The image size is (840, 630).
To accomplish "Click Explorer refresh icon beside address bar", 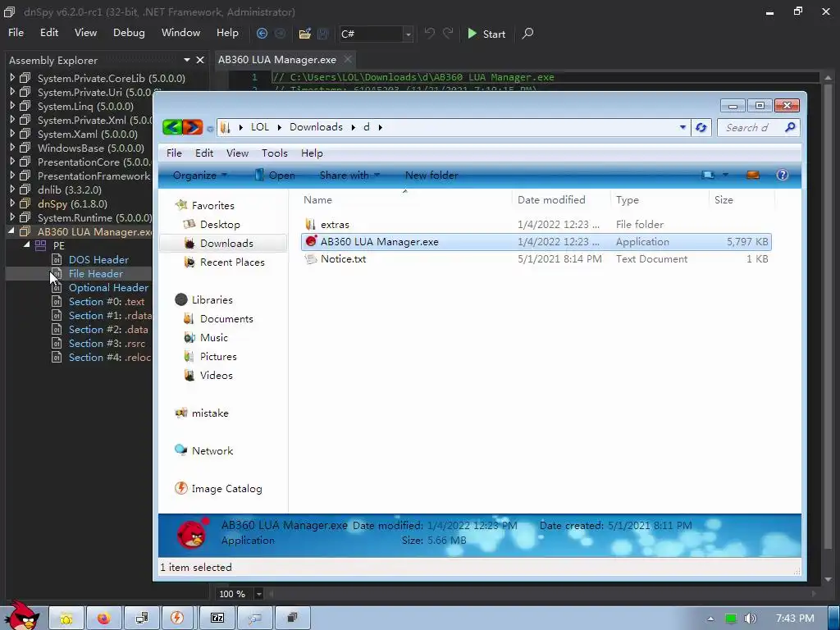I will (x=701, y=127).
